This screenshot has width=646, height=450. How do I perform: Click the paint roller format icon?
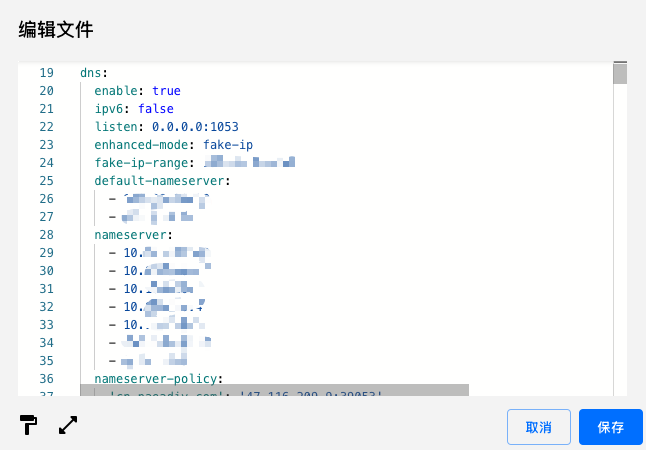point(28,425)
